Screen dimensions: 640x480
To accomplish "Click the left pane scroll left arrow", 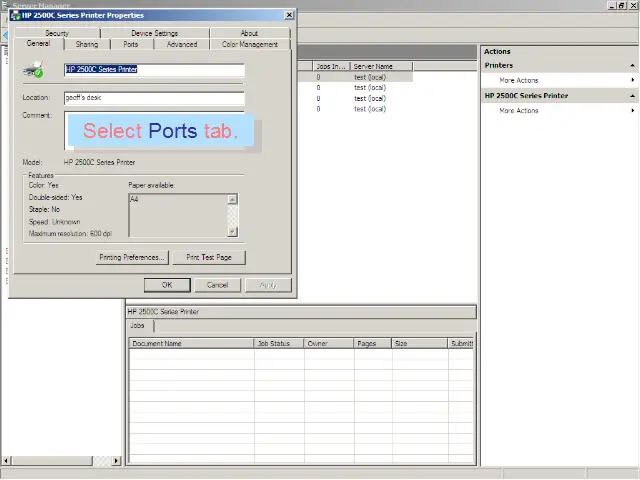I will [x=6, y=461].
